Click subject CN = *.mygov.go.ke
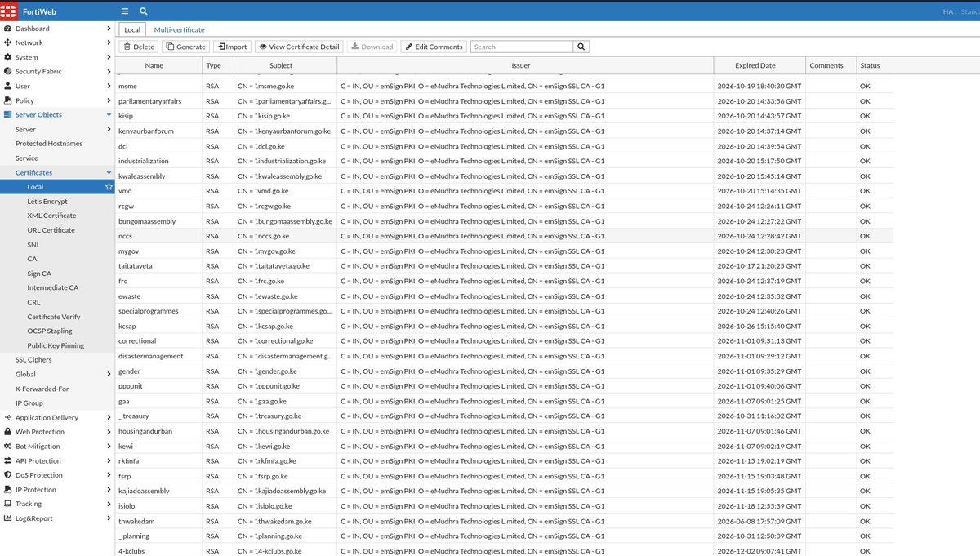 pyautogui.click(x=266, y=251)
